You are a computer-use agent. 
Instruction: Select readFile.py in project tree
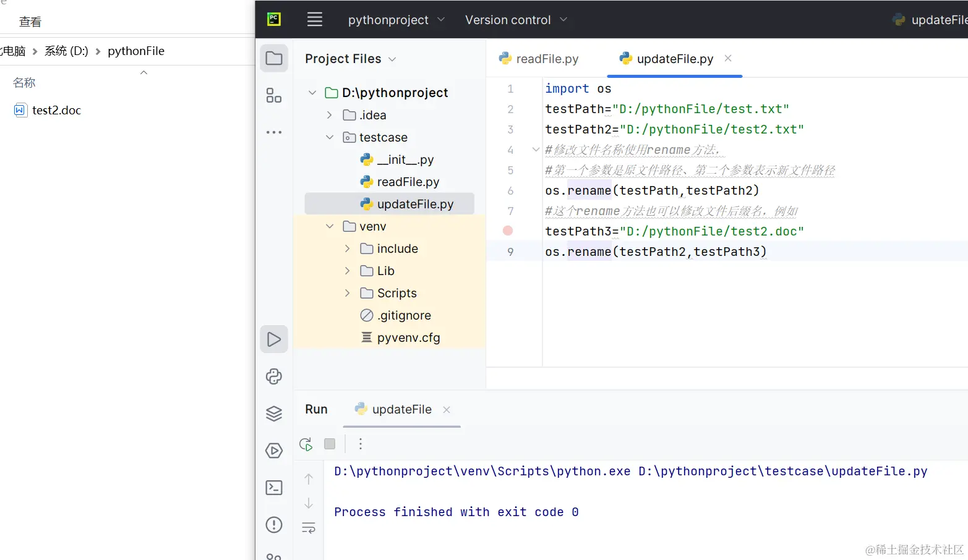coord(400,182)
